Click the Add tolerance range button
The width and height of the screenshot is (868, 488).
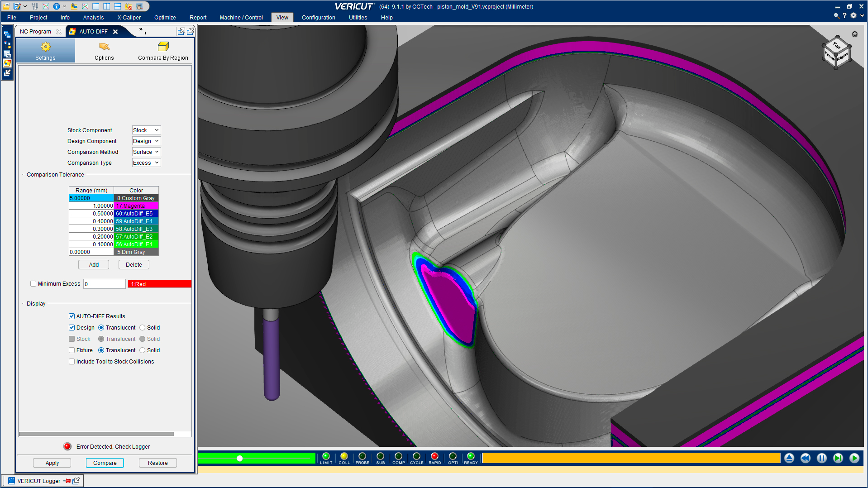pyautogui.click(x=94, y=265)
